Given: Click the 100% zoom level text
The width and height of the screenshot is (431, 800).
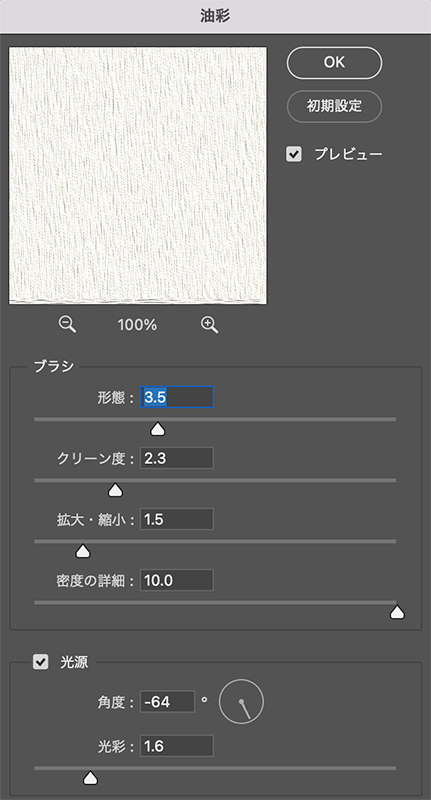Looking at the screenshot, I should coord(138,325).
